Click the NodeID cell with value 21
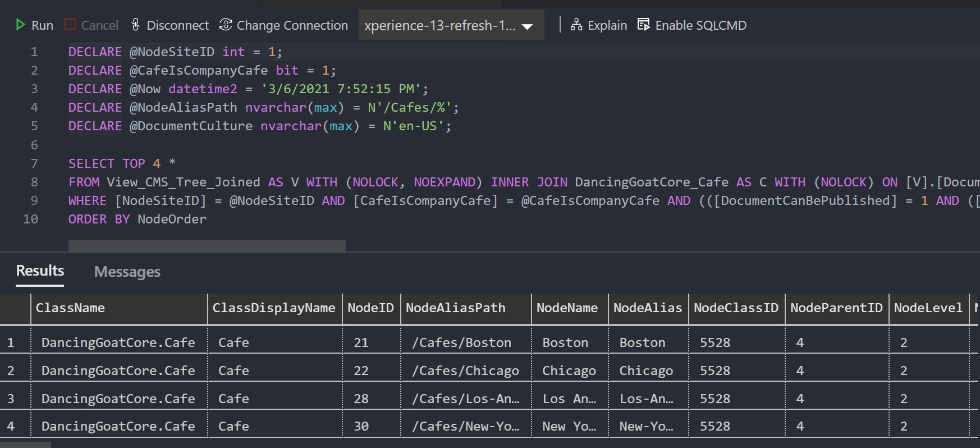The width and height of the screenshot is (980, 448). coord(371,342)
